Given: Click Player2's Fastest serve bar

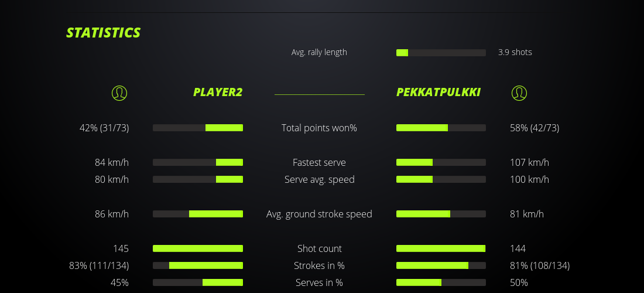Looking at the screenshot, I should tap(198, 162).
